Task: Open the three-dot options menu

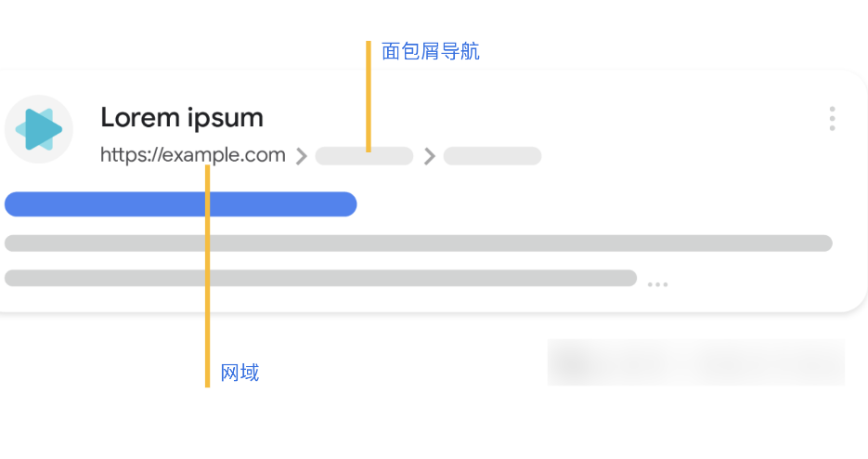Action: point(832,119)
